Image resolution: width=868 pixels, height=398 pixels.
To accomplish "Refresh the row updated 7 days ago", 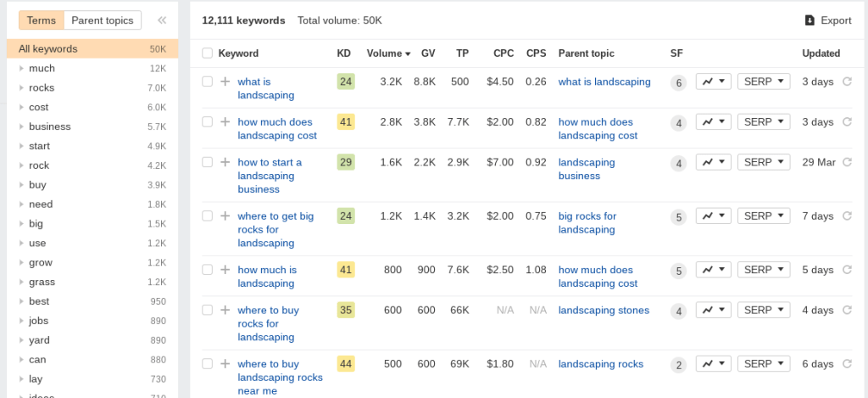I will tap(847, 216).
